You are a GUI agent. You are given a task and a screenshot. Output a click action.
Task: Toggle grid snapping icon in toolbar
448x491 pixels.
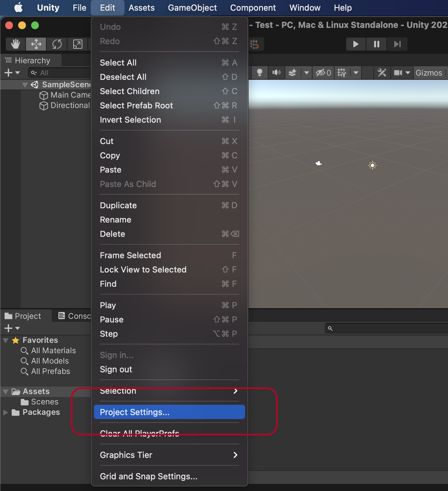(x=254, y=44)
